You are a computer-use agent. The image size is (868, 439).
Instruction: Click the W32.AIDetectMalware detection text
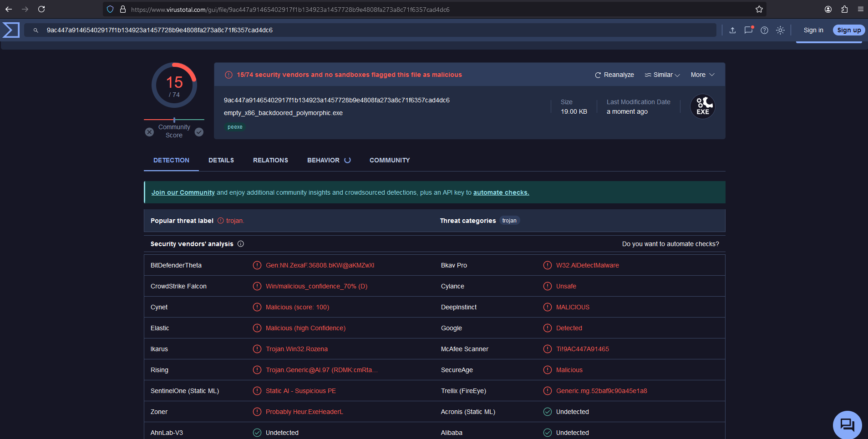[x=588, y=265]
